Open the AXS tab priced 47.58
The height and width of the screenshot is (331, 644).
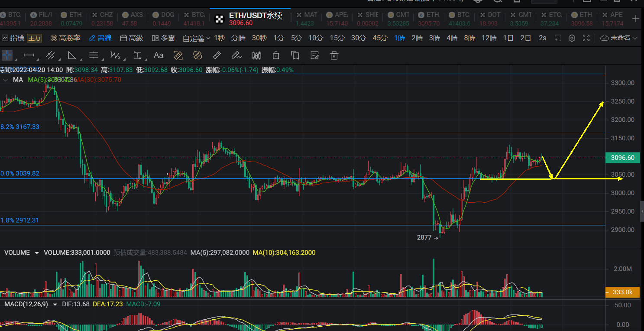click(133, 19)
